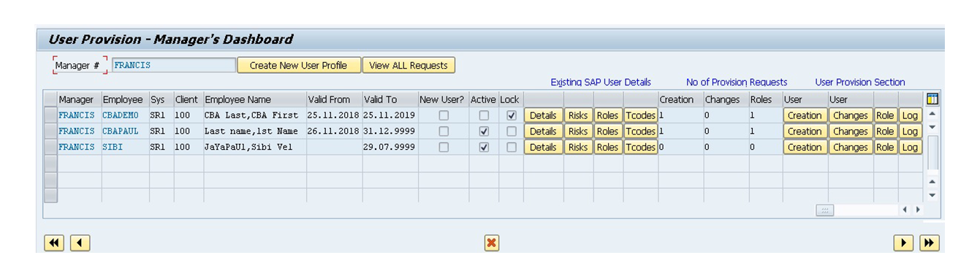The width and height of the screenshot is (980, 277).
Task: Request user Changes for CBAPAUL
Action: coord(851,132)
